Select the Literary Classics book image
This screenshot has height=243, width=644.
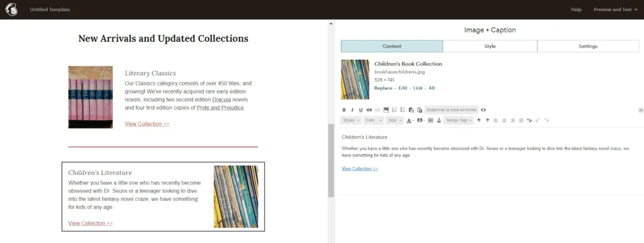click(91, 97)
